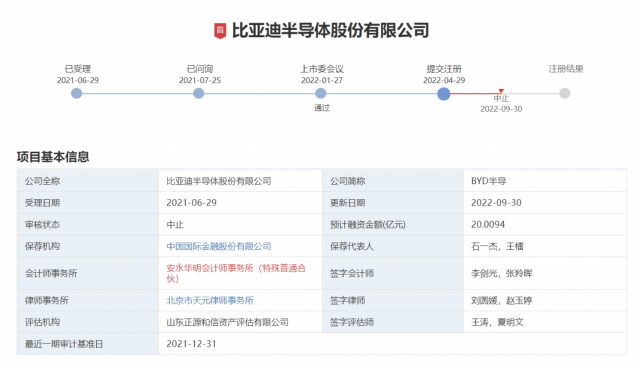Image resolution: width=640 pixels, height=368 pixels.
Task: Click the red 首 badge icon beside title
Action: pos(220,31)
